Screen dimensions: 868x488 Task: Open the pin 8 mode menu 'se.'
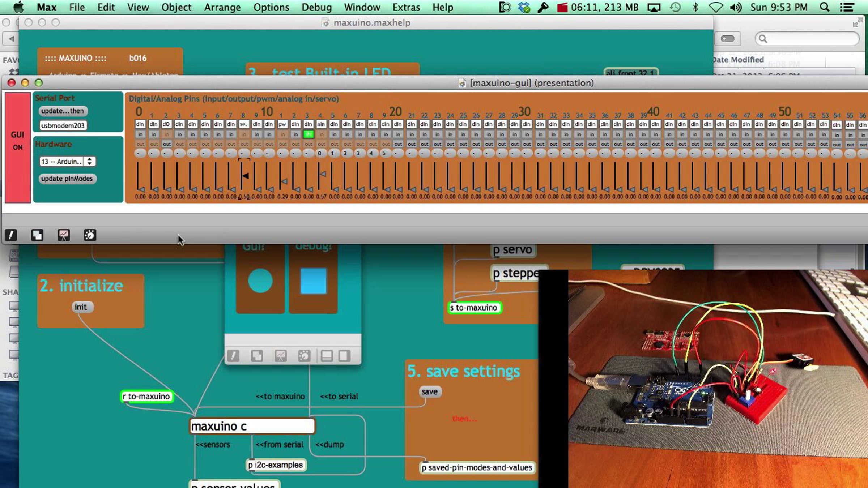pos(243,124)
